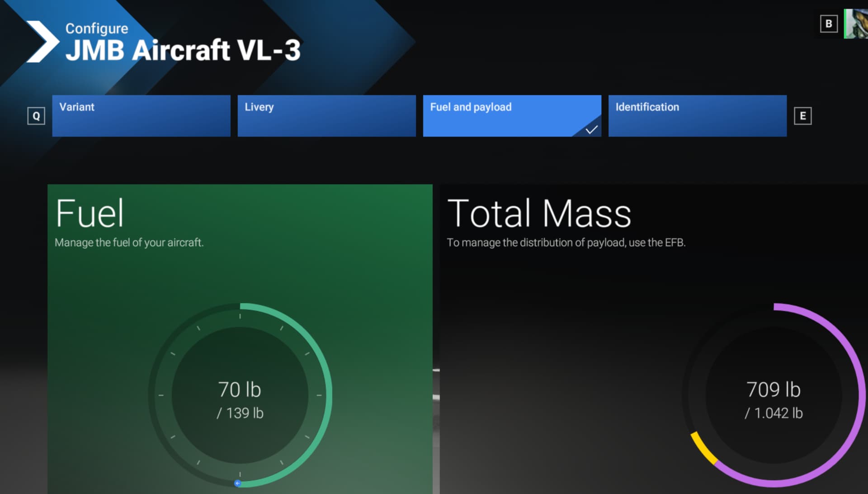Click the EFB payload distribution hint text

[566, 242]
